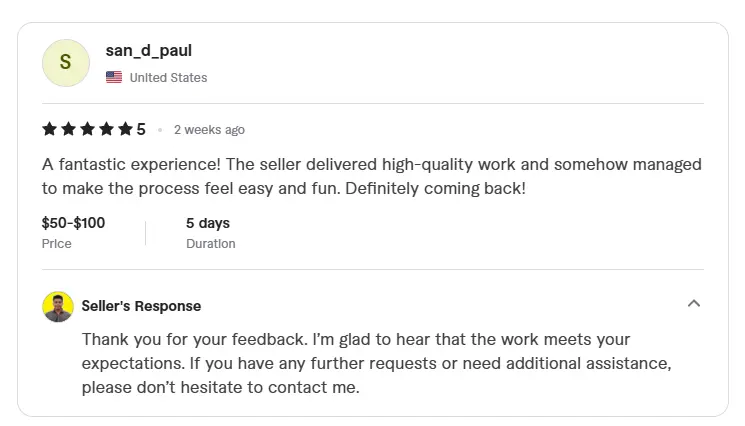Click the rating number 5

[x=141, y=129]
